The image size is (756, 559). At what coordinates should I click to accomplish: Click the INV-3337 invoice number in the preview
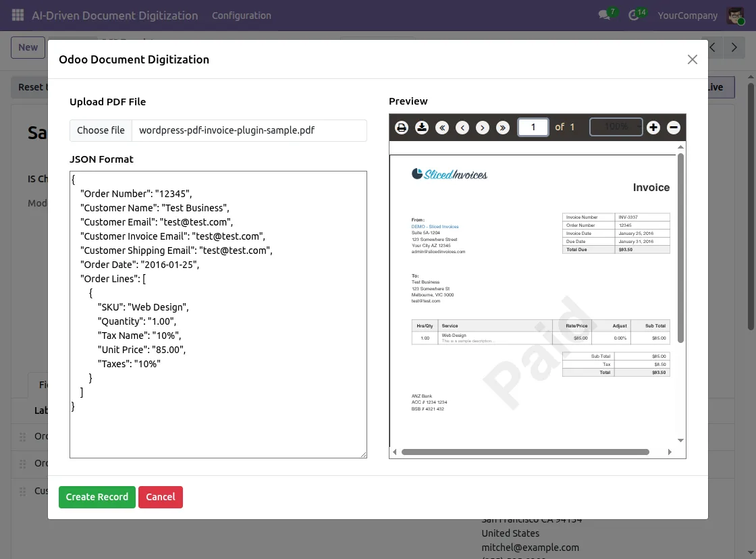pyautogui.click(x=628, y=217)
